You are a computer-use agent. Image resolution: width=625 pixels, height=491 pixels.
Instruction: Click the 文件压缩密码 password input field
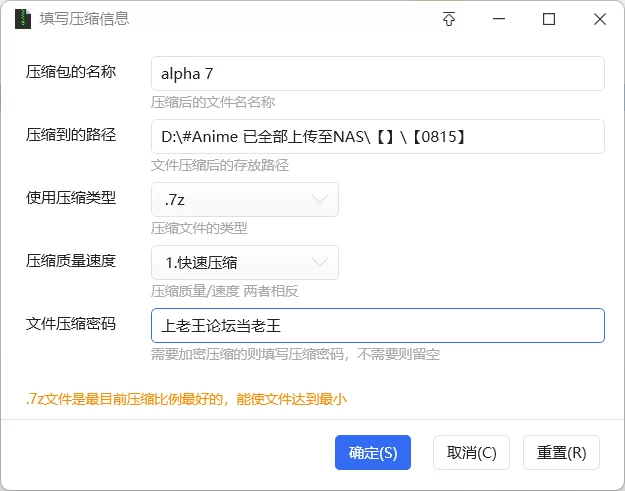point(377,325)
